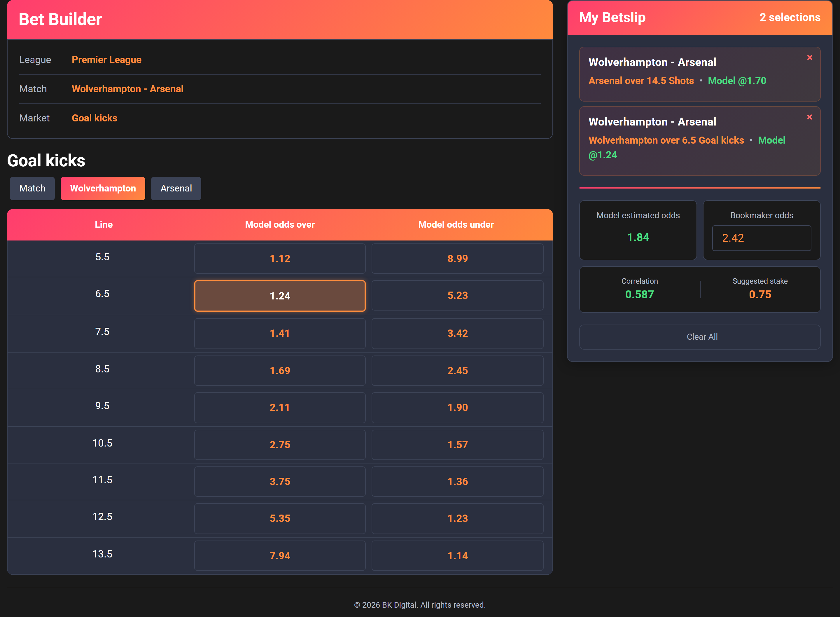Screen dimensions: 840x617
Task: Select over 10.5 odds 2.75
Action: pos(280,445)
